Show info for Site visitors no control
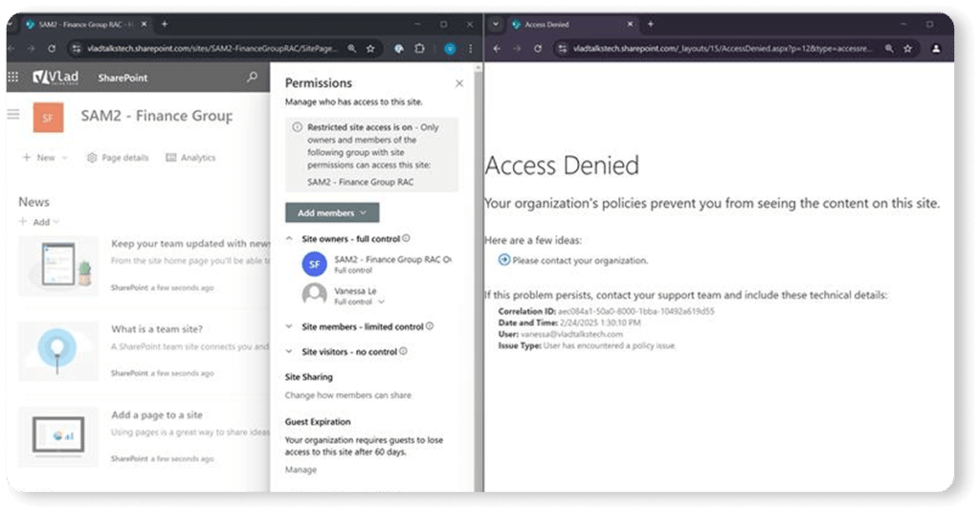Screen dimensions: 980x512 click(403, 351)
